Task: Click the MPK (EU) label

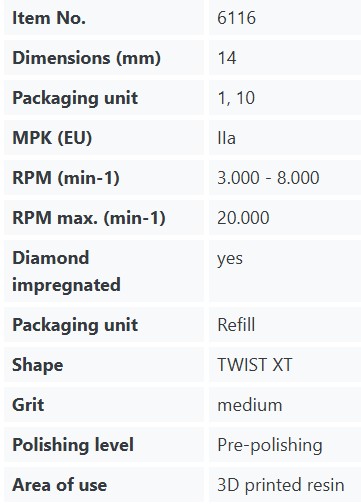Action: point(52,138)
